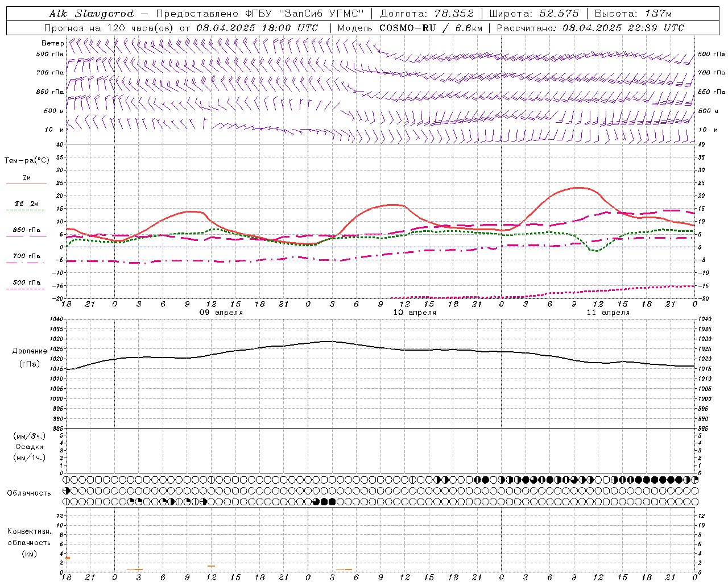Click the Давление panel label

click(x=30, y=351)
